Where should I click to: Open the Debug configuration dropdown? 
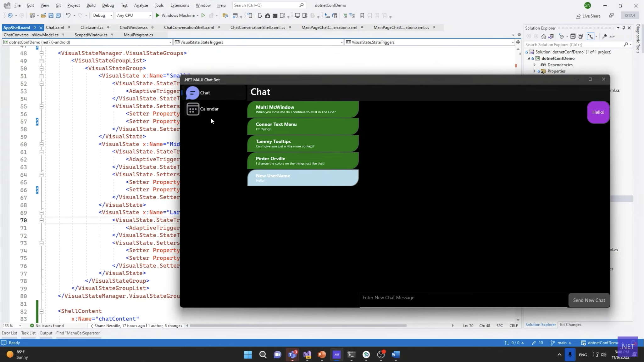tap(103, 15)
